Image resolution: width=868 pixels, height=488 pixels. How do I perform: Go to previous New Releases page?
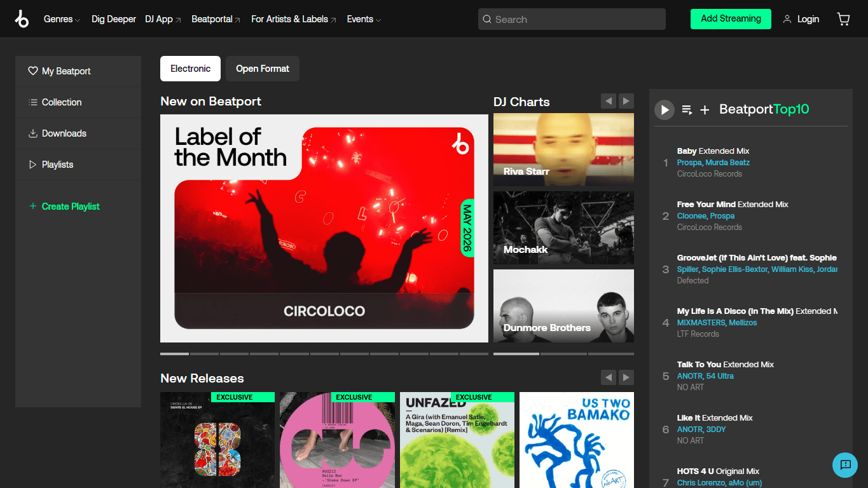click(x=609, y=377)
